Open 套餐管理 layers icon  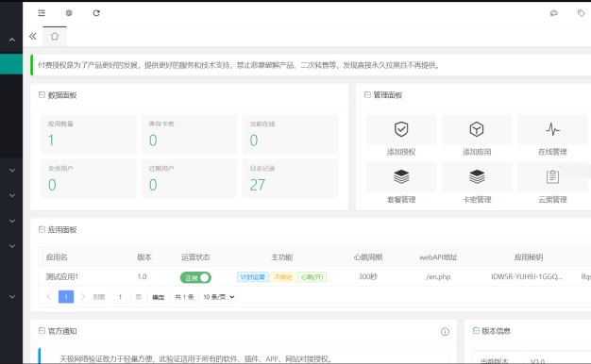coord(401,176)
